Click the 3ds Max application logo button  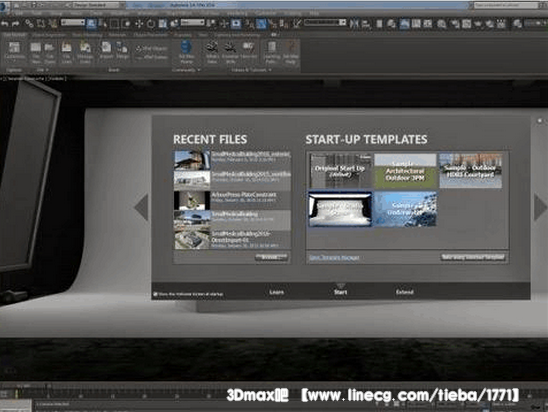(4, 6)
